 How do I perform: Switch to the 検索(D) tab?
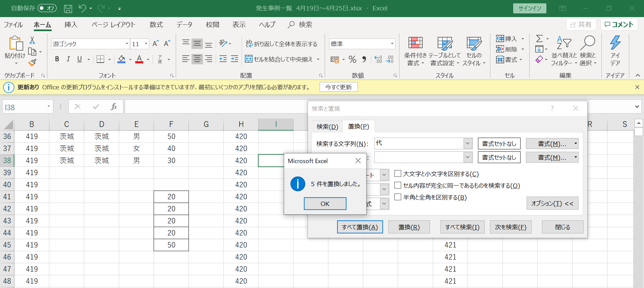327,127
